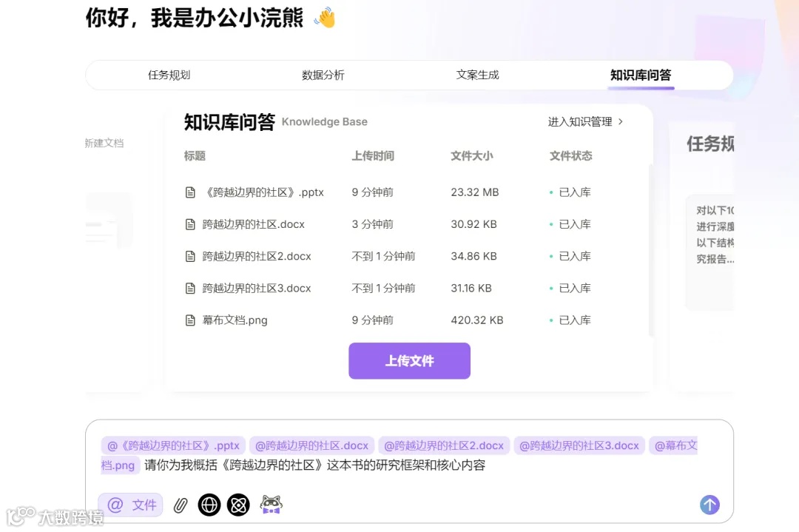Enable deep thinking via the atom icon

point(238,505)
